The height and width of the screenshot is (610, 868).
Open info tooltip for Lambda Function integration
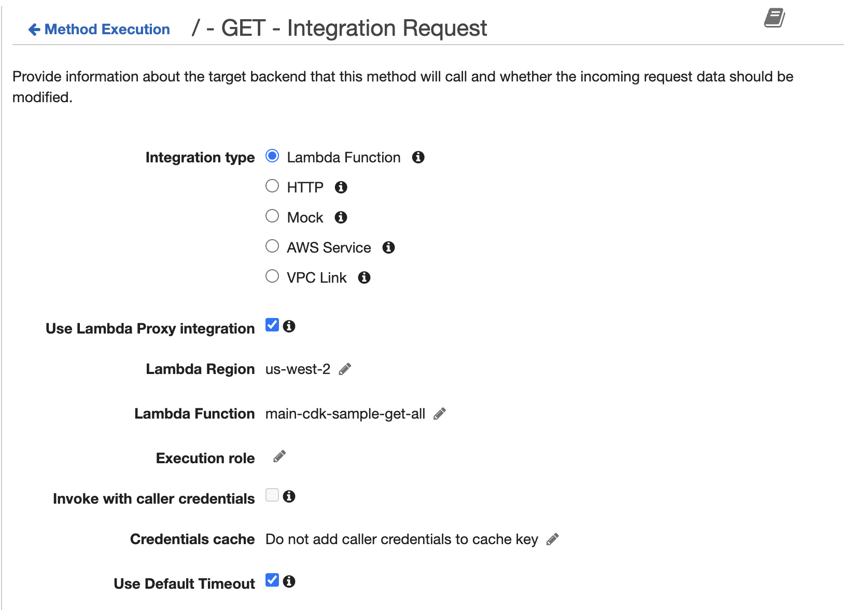[x=418, y=157]
